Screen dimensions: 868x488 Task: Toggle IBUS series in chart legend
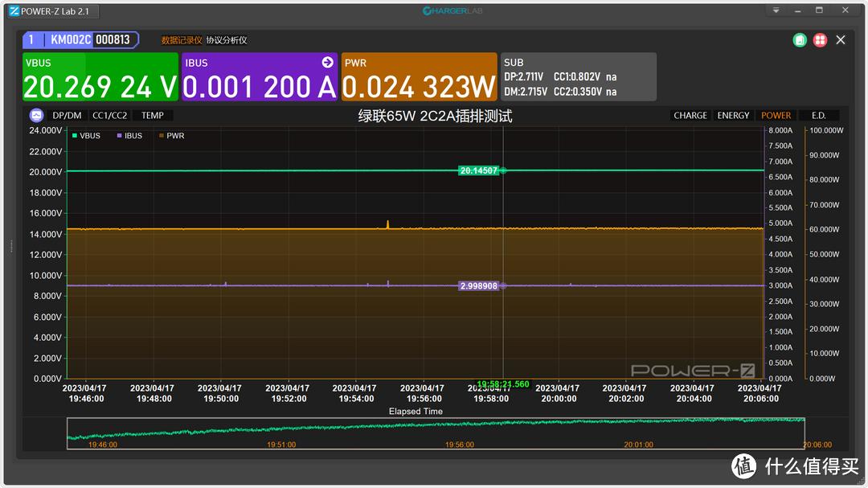point(129,136)
